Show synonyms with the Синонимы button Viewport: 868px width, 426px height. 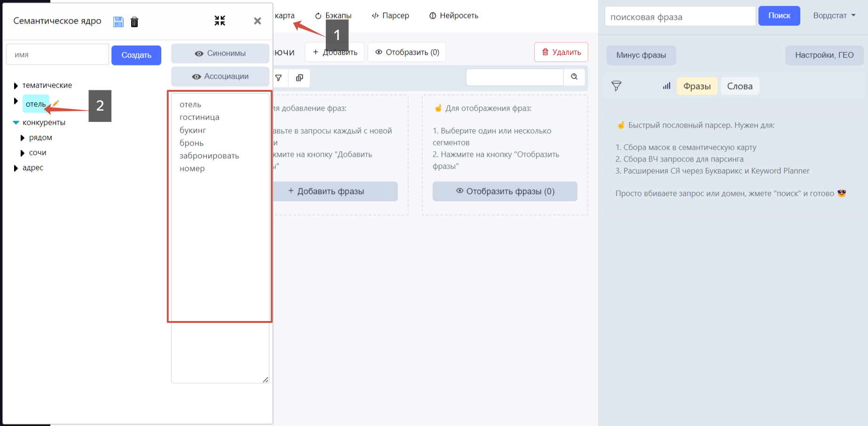[220, 53]
